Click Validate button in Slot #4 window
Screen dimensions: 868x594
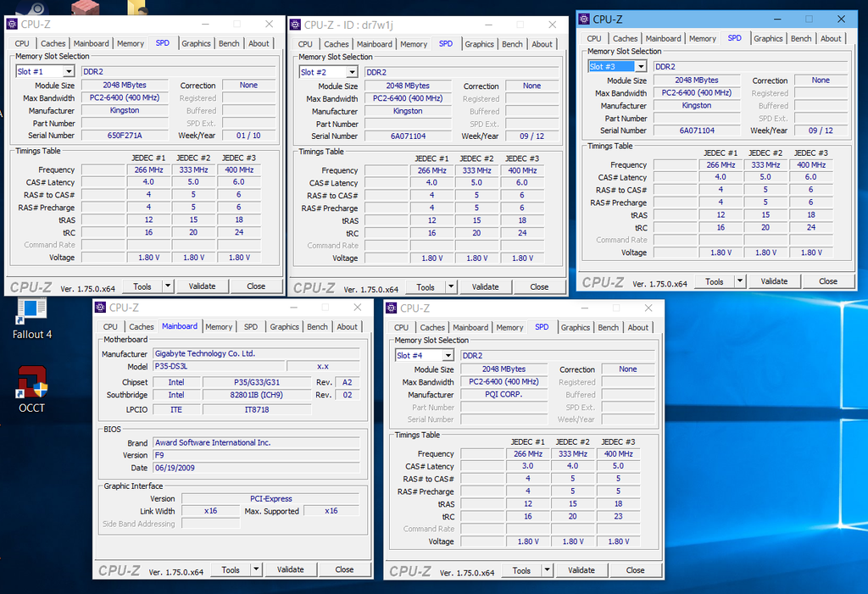(581, 569)
